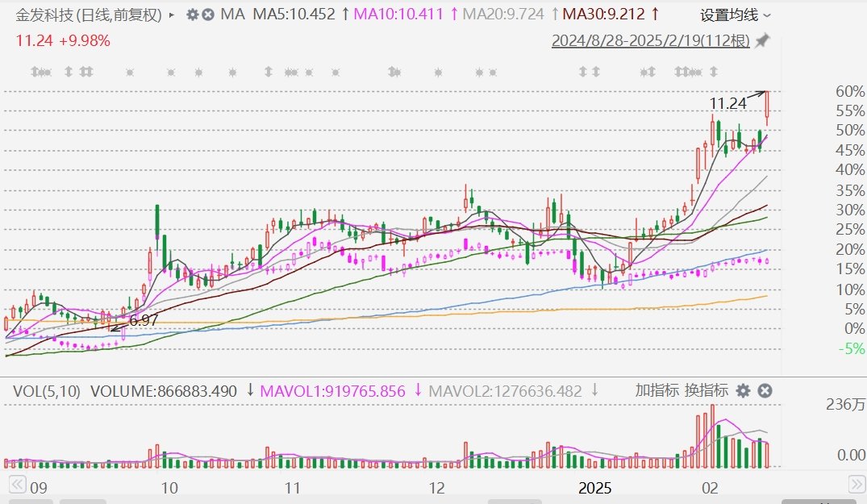
Task: Click the 11.24 high price annotation
Action: pos(727,103)
